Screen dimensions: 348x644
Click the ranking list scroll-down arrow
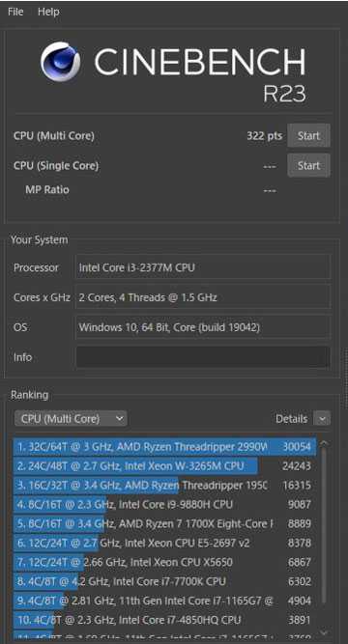point(324,632)
